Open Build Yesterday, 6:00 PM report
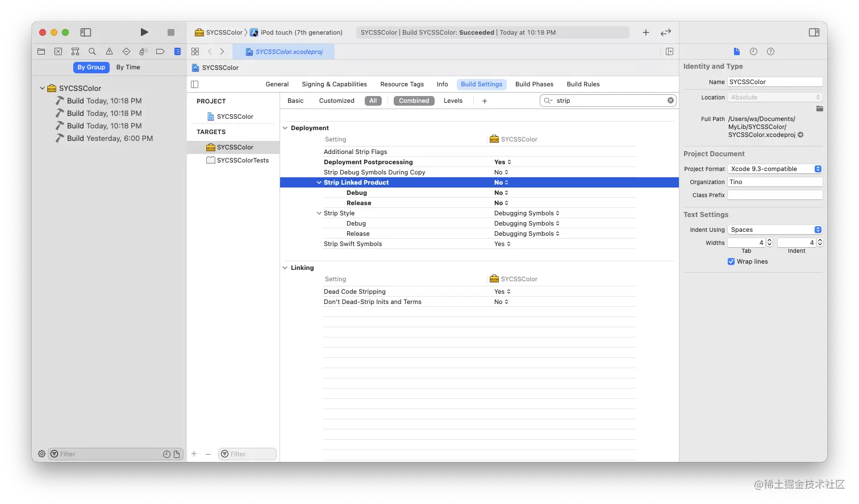This screenshot has height=504, width=859. pyautogui.click(x=109, y=138)
